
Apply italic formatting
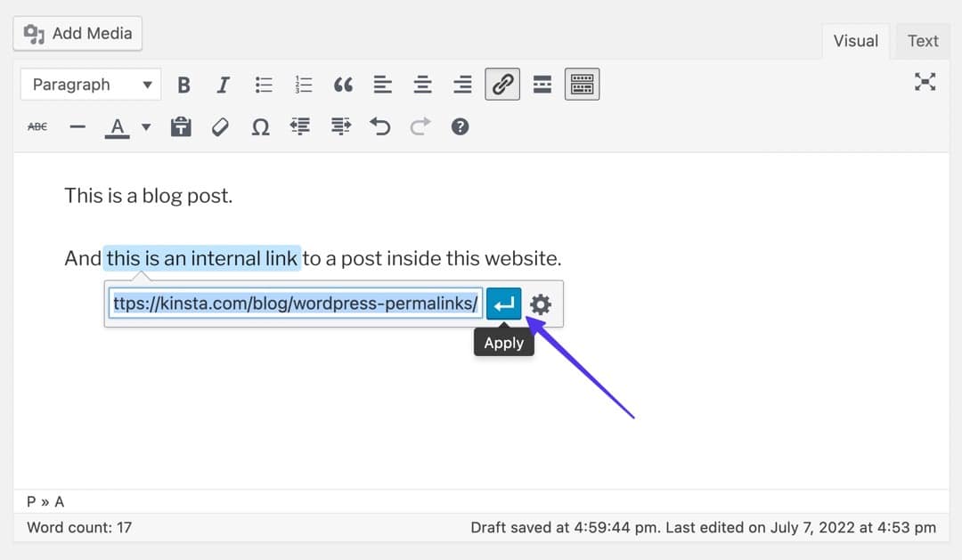pos(224,85)
